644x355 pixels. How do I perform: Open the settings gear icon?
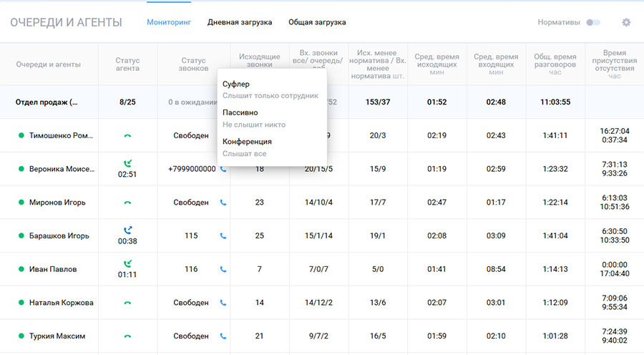(x=626, y=22)
